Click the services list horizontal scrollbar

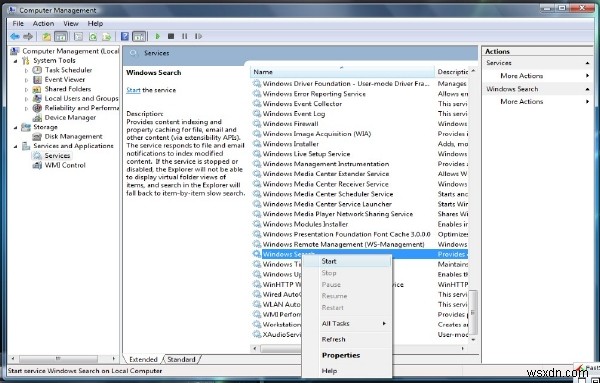tap(360, 349)
